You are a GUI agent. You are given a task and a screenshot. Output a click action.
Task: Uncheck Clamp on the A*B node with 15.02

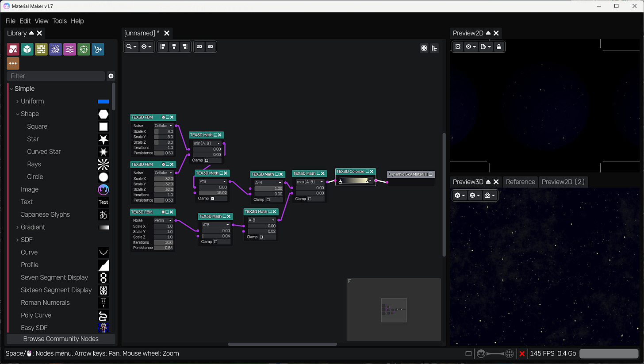click(x=213, y=199)
